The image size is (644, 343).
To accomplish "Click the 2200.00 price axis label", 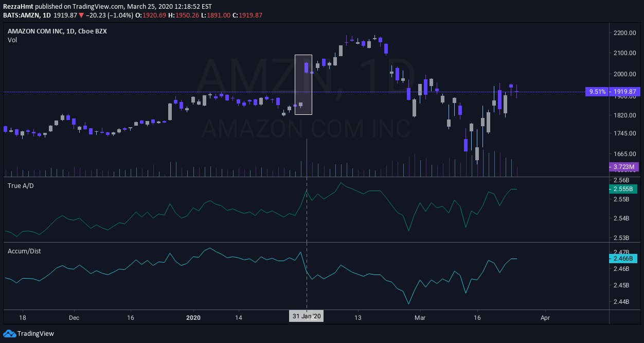I will coord(625,33).
